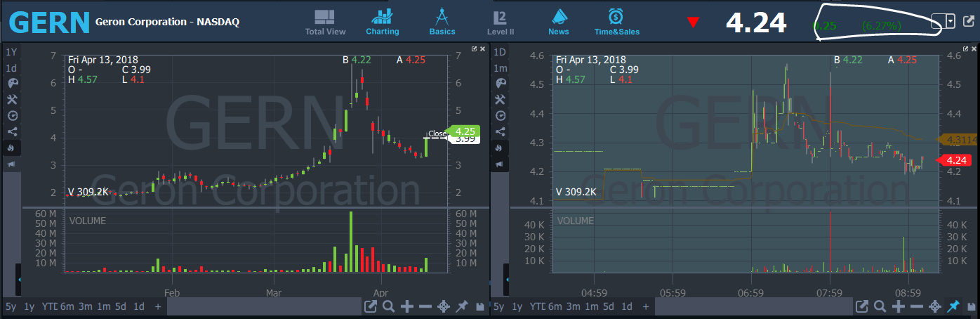
Task: Open chart style palette on left chart
Action: coord(12,84)
